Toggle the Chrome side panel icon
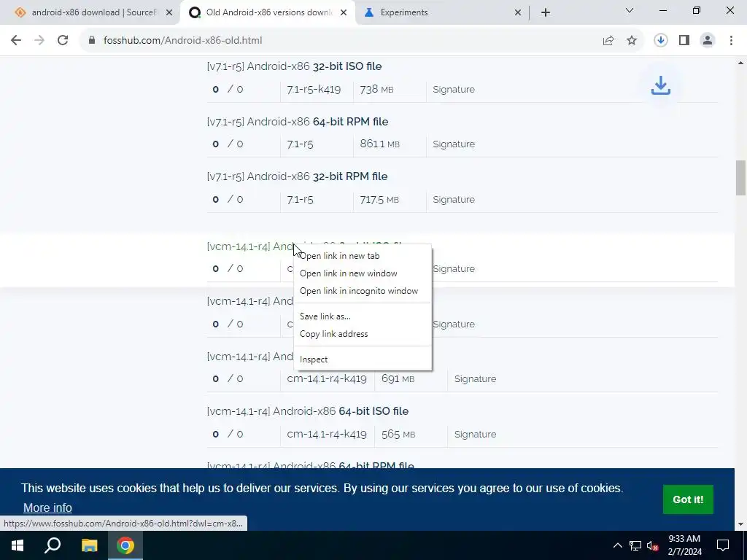The height and width of the screenshot is (560, 747). click(684, 41)
